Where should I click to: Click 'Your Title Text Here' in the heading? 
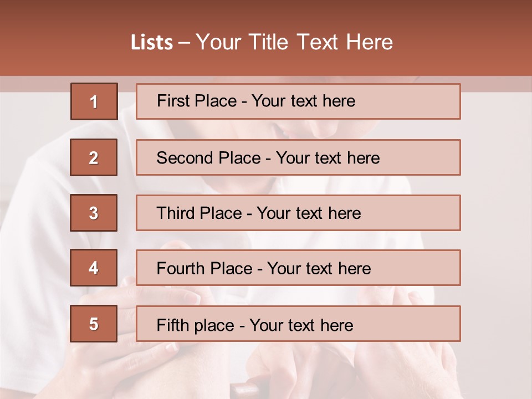(294, 43)
